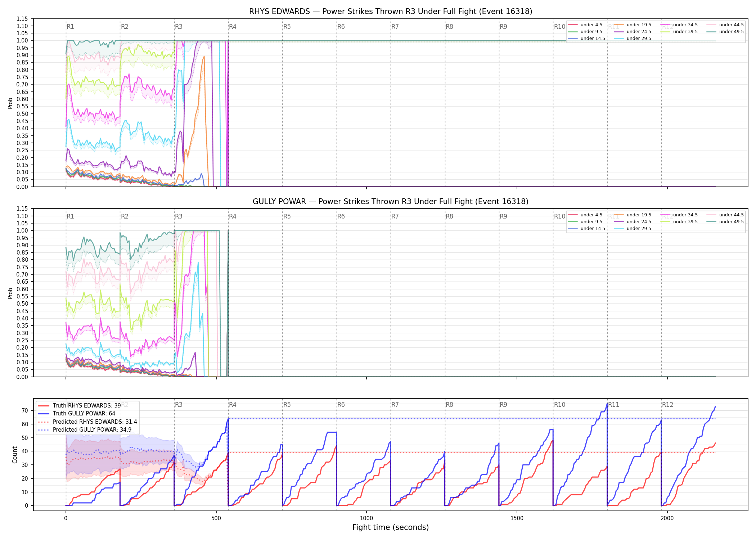Click the 'under 4.5' legend entry in top chart

(x=585, y=25)
